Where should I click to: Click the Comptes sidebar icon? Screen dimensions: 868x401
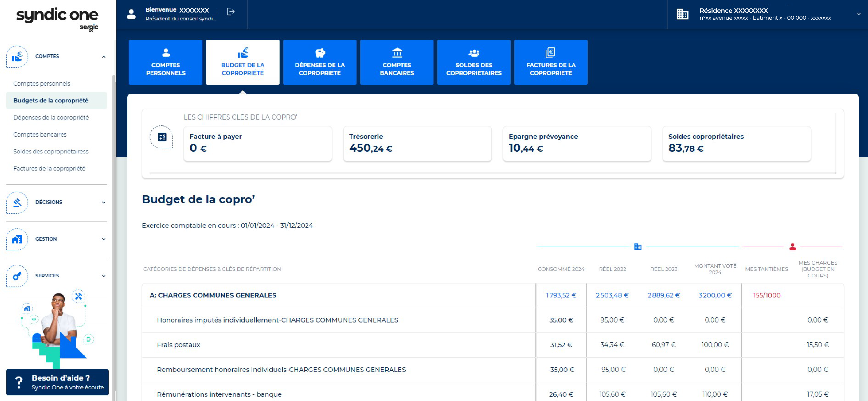17,57
